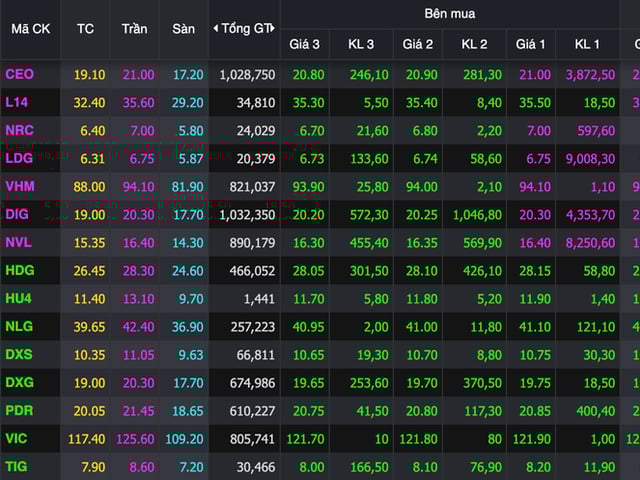Select the NLG stock symbol

(x=19, y=327)
